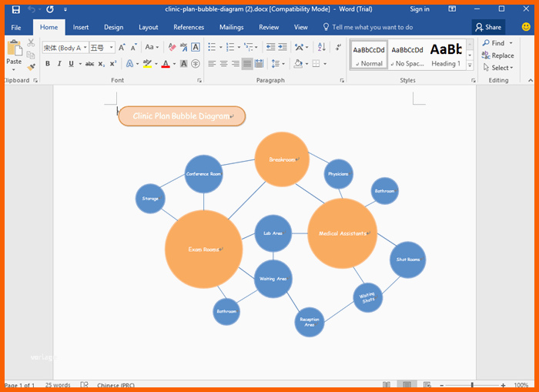Click the Sort A-Z icon
539x392 pixels.
[x=321, y=47]
